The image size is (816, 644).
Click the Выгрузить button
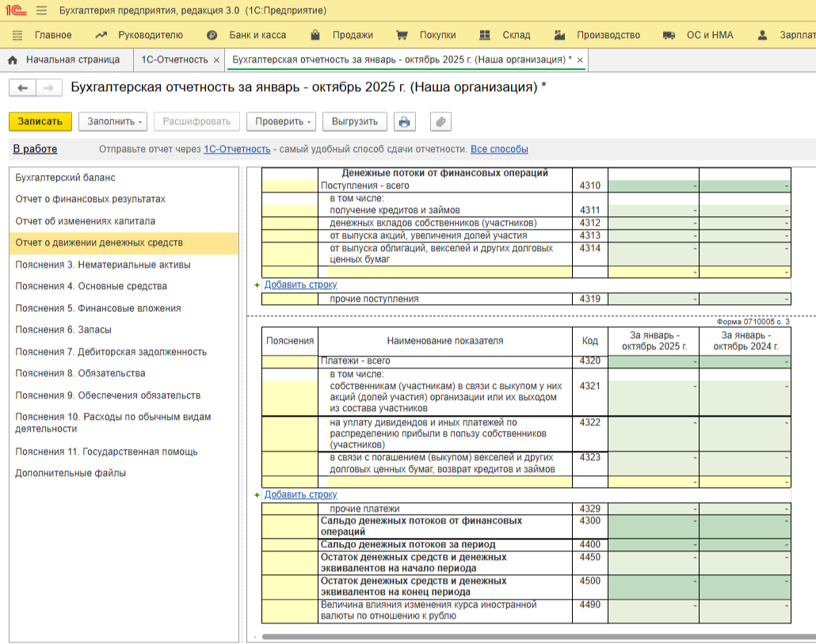click(355, 122)
